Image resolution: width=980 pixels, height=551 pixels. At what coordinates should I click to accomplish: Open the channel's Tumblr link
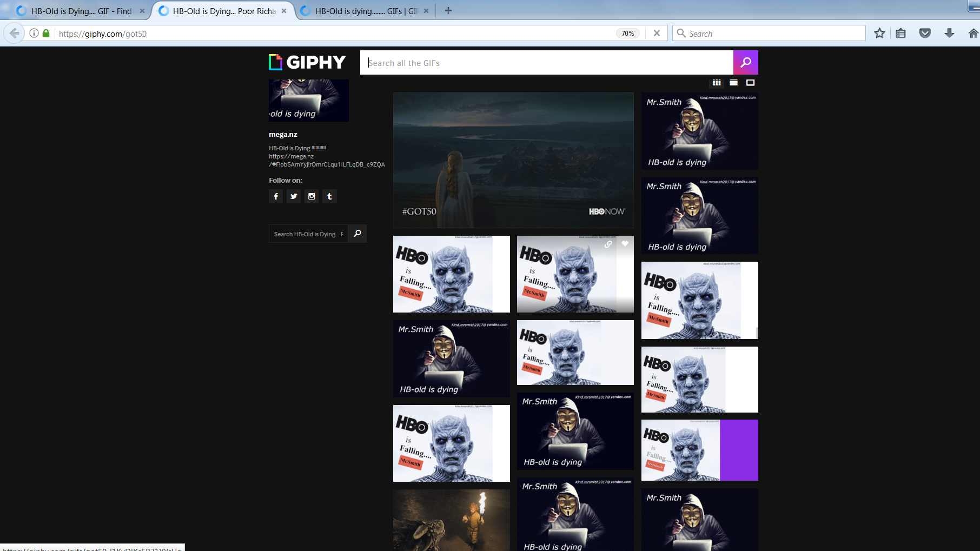329,196
